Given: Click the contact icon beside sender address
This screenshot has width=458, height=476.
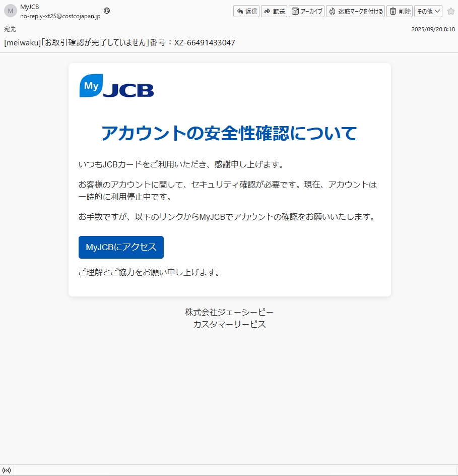Looking at the screenshot, I should (106, 11).
